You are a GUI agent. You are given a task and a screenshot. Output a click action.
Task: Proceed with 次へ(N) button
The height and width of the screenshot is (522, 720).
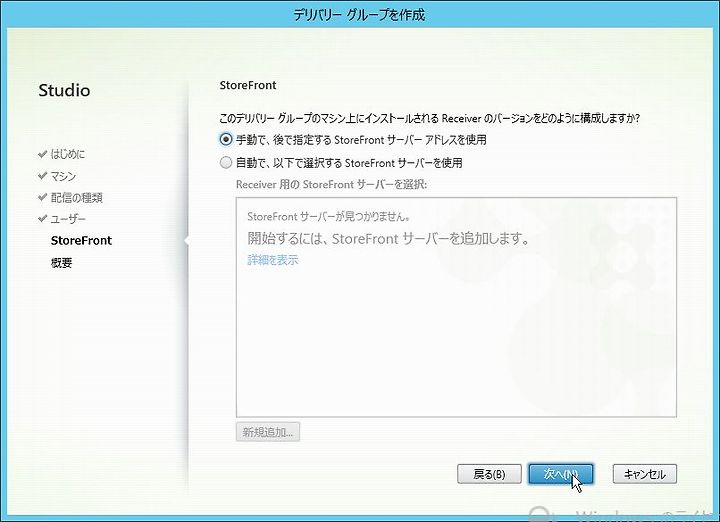click(x=561, y=474)
